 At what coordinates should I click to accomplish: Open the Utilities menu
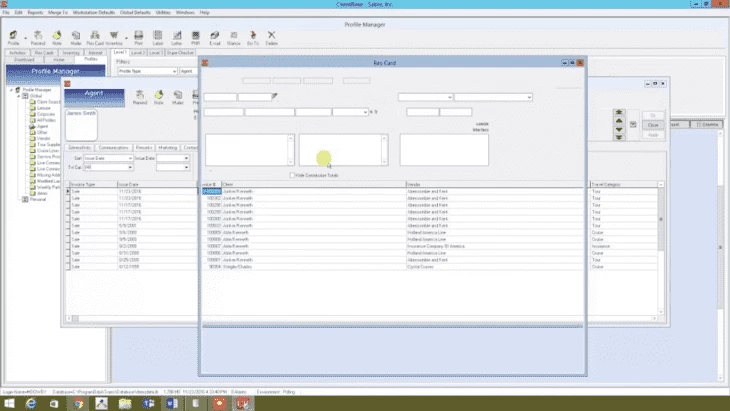pyautogui.click(x=162, y=12)
